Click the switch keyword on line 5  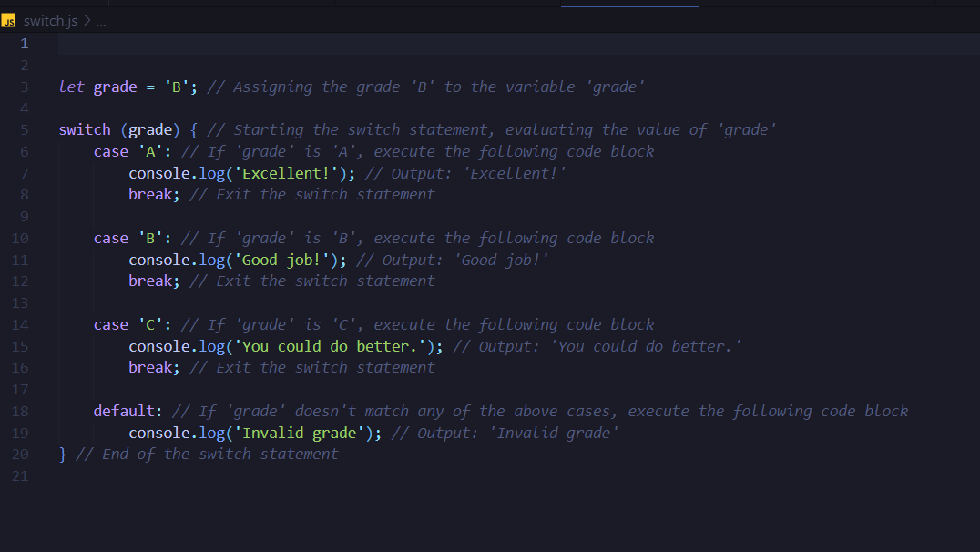pyautogui.click(x=84, y=129)
